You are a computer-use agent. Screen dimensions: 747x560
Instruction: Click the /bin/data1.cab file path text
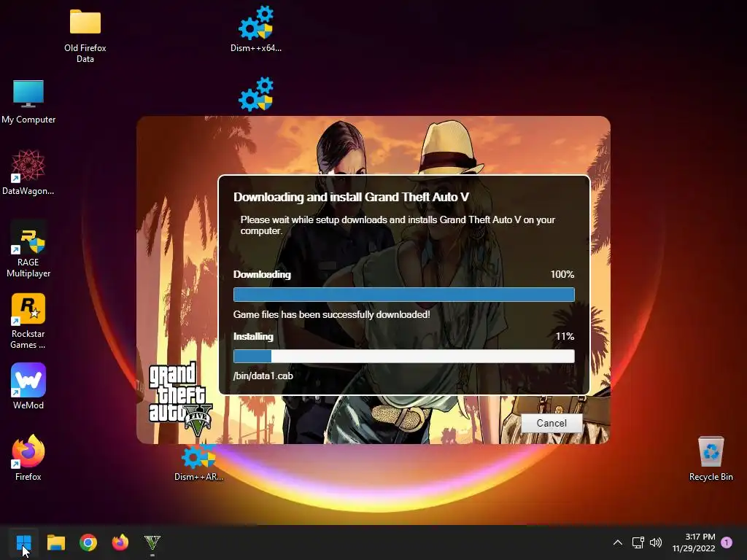coord(263,376)
